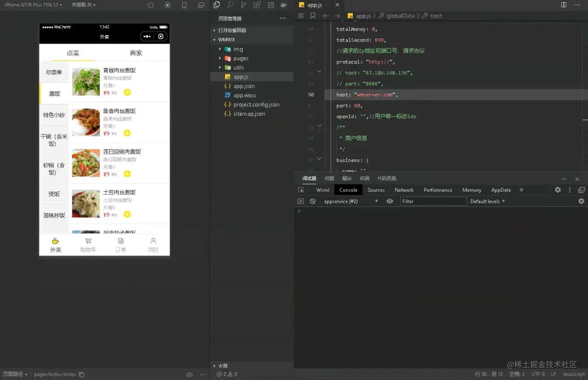Select the 商家 tab in mini program
Screen dimensions: 588x380
pos(136,53)
